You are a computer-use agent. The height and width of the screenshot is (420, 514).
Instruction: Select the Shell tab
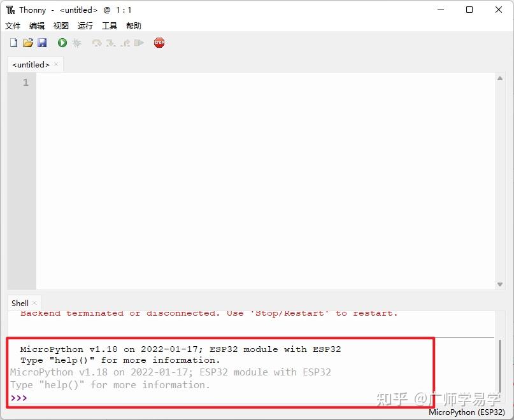click(19, 303)
